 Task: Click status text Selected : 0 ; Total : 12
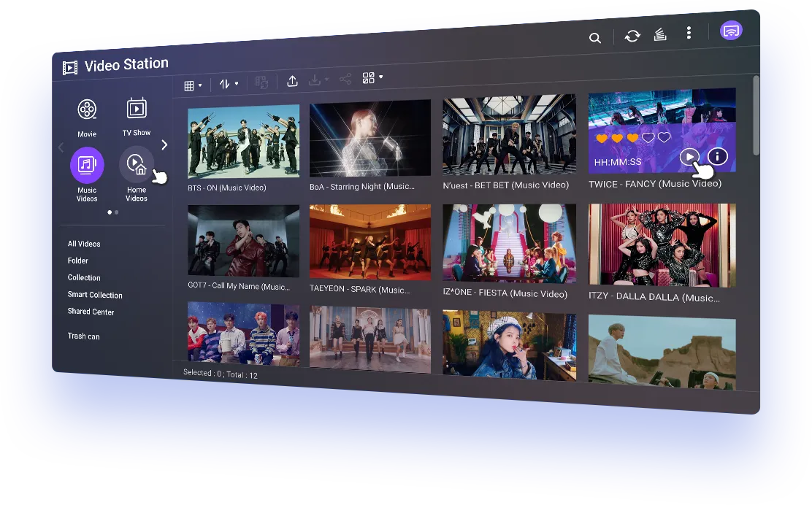click(x=220, y=374)
